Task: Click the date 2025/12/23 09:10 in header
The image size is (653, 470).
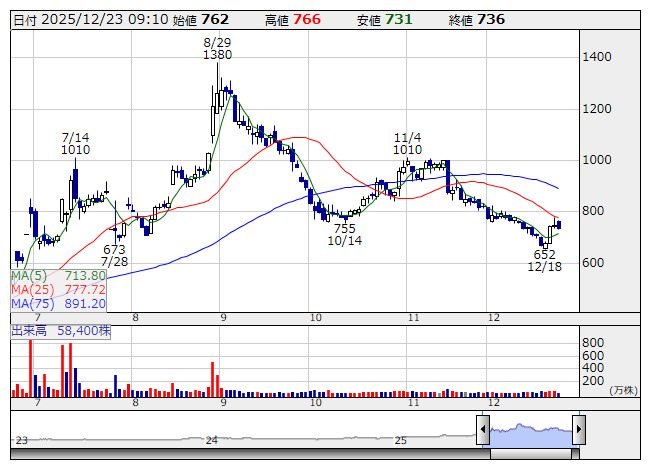Action: tap(105, 20)
